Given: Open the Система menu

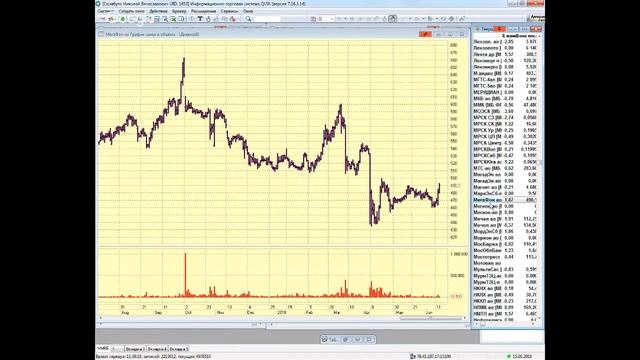Looking at the screenshot, I should (x=105, y=11).
